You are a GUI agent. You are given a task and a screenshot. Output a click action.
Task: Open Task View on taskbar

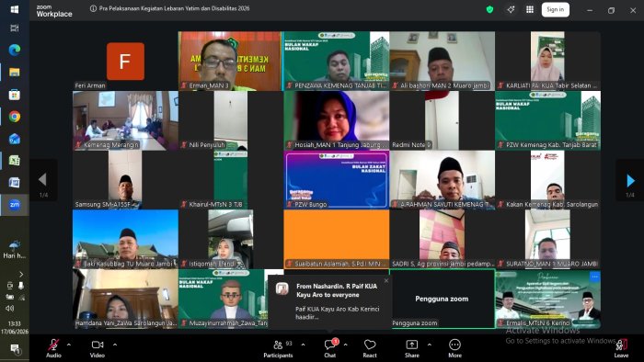[x=15, y=28]
